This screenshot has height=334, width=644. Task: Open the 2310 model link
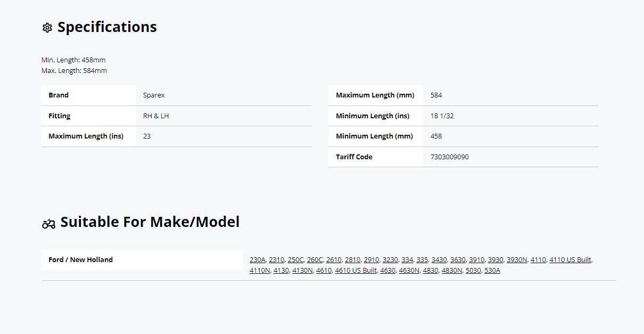point(276,259)
